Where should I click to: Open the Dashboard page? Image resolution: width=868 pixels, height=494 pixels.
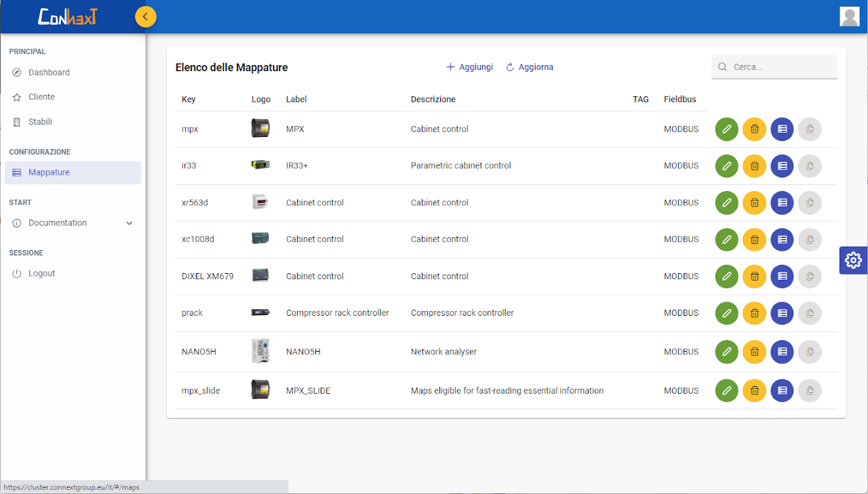(49, 73)
